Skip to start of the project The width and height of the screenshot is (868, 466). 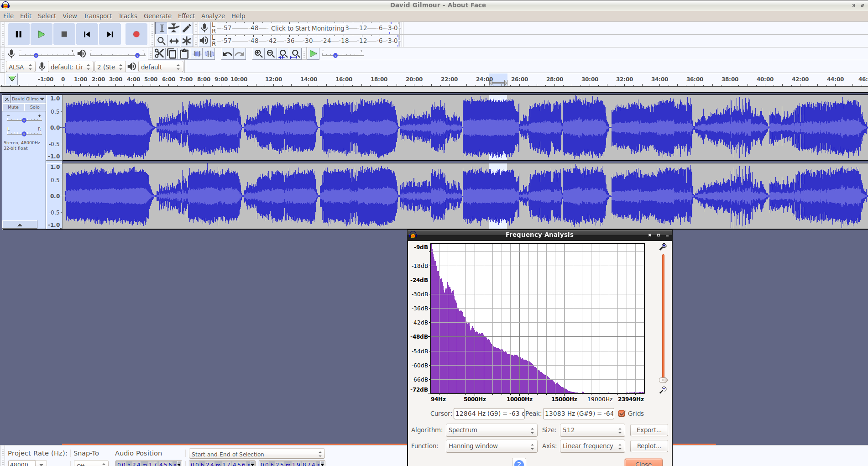tap(87, 34)
